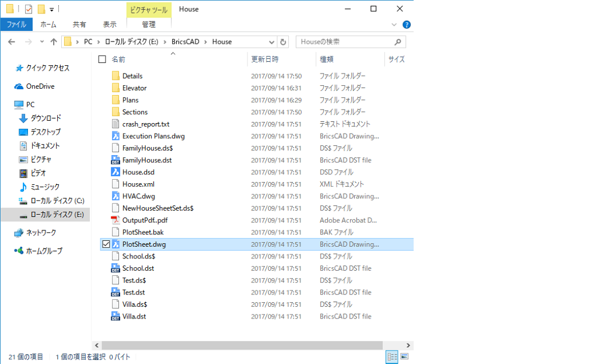The height and width of the screenshot is (364, 595).
Task: Select ミュージック in navigation pane
Action: click(45, 187)
